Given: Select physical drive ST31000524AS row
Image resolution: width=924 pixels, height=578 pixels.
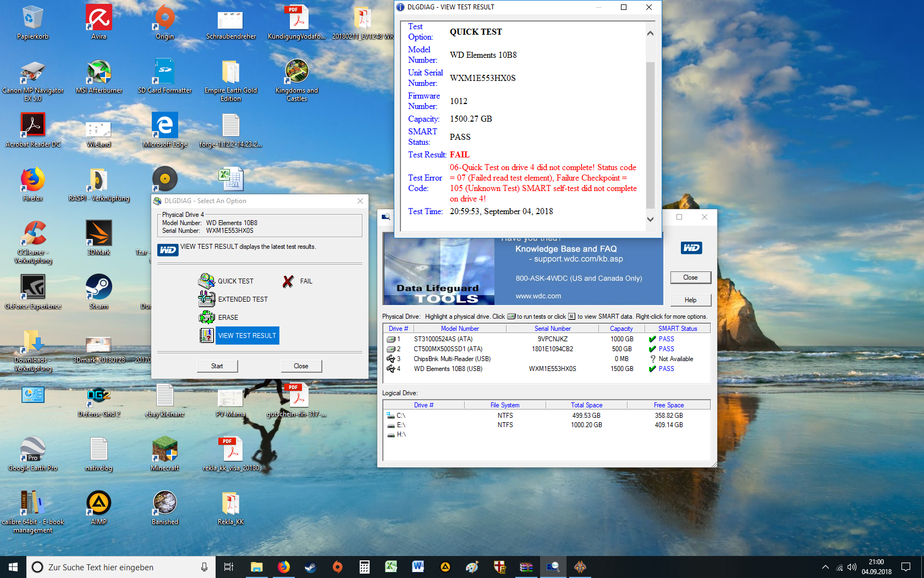Looking at the screenshot, I should (x=546, y=339).
